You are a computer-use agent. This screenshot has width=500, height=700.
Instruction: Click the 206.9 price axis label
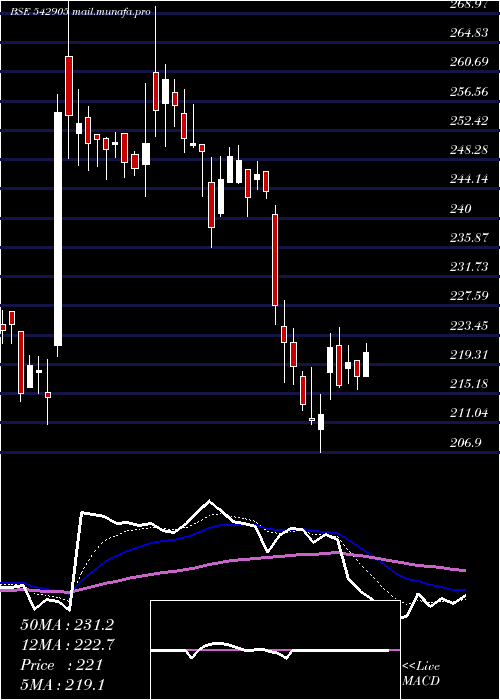tap(465, 443)
